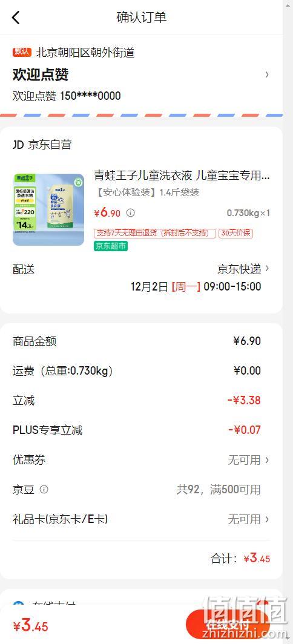This screenshot has width=293, height=644.
Task: Tap the 京豆 row showing 共92
Action: [x=142, y=490]
